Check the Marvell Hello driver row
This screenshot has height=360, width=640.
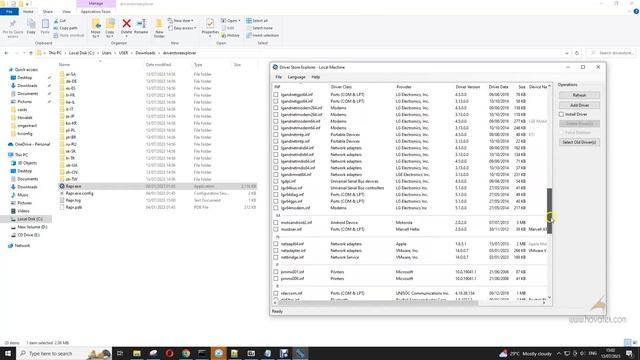click(x=276, y=229)
